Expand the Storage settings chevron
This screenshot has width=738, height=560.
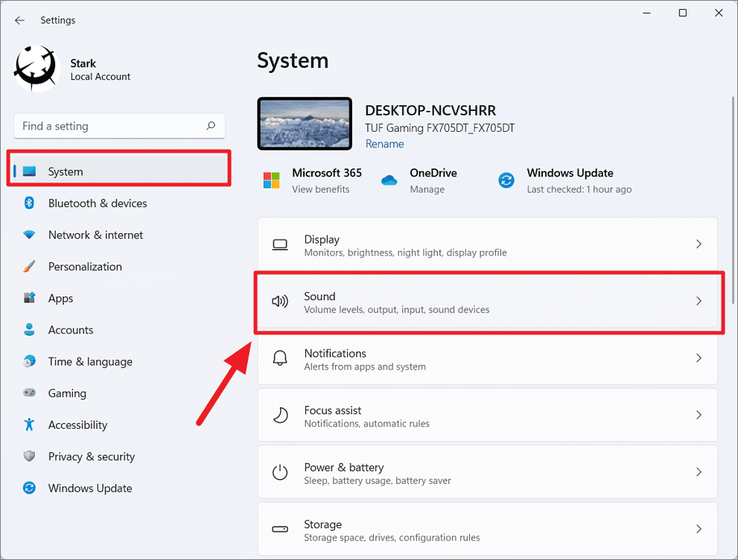click(699, 529)
